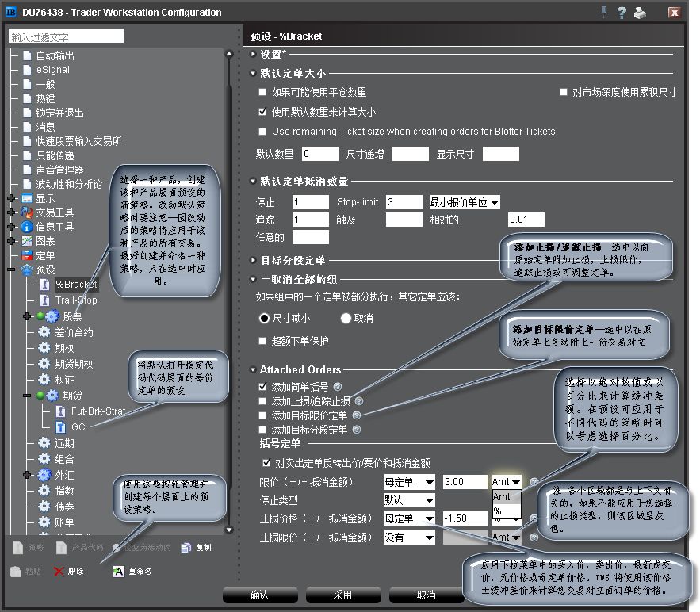Image resolution: width=700 pixels, height=612 pixels.
Task: Click the gear icon beside 差价合约
Action: pyautogui.click(x=44, y=331)
